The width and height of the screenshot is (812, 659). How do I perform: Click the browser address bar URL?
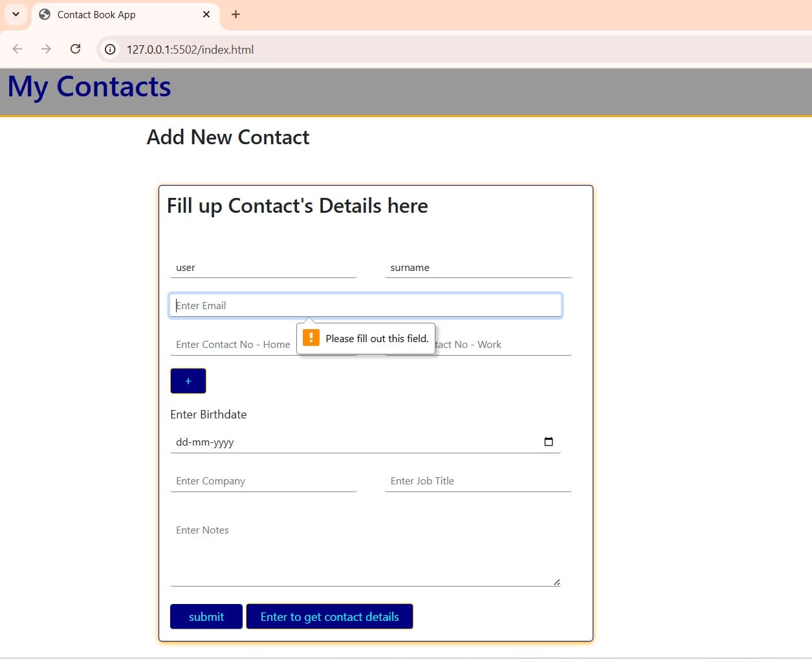(190, 50)
